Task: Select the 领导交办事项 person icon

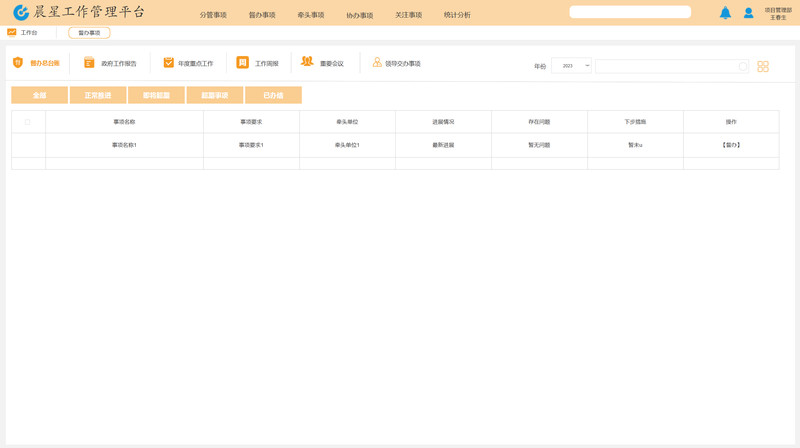Action: tap(377, 62)
